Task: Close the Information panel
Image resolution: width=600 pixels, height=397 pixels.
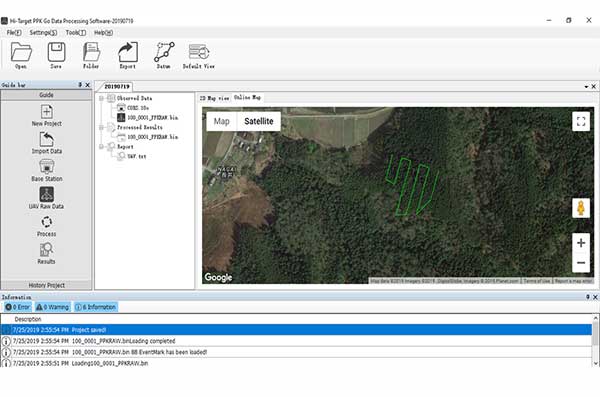Action: (595, 297)
